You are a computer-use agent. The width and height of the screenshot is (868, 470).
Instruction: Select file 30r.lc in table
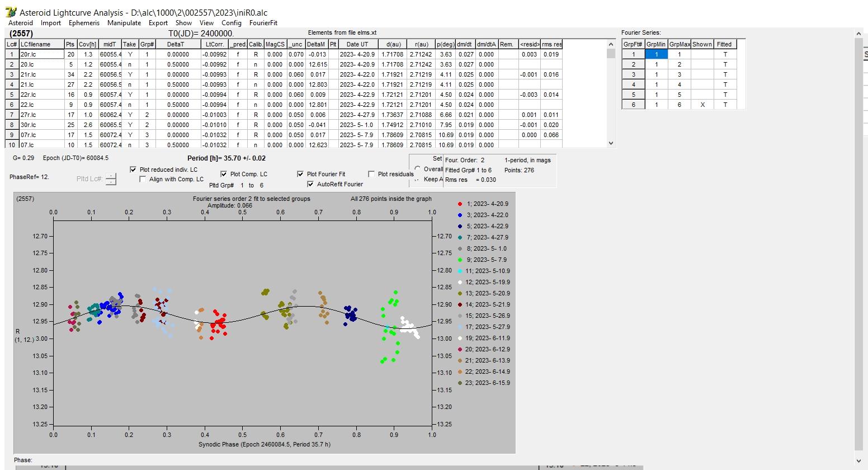[41, 125]
